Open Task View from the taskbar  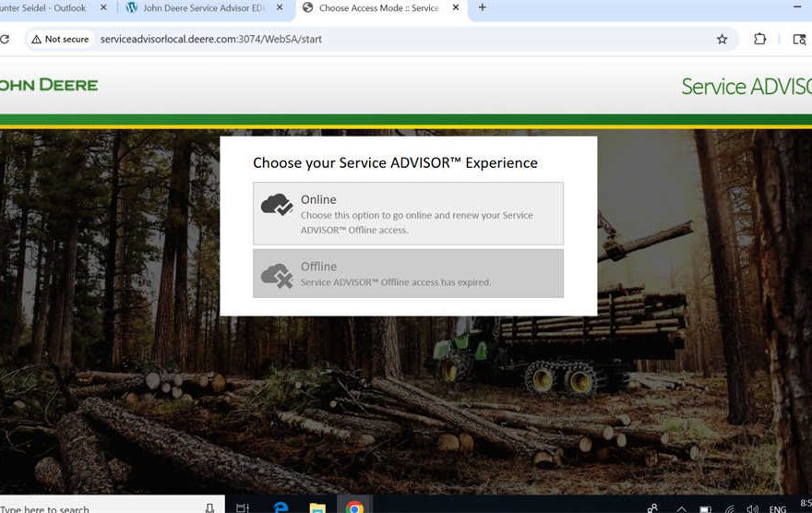coord(243,508)
